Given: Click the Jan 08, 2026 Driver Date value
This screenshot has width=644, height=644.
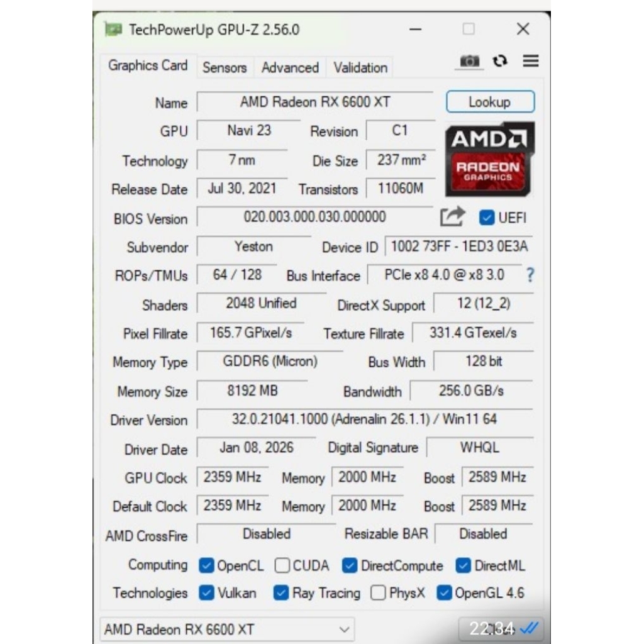Looking at the screenshot, I should [257, 447].
